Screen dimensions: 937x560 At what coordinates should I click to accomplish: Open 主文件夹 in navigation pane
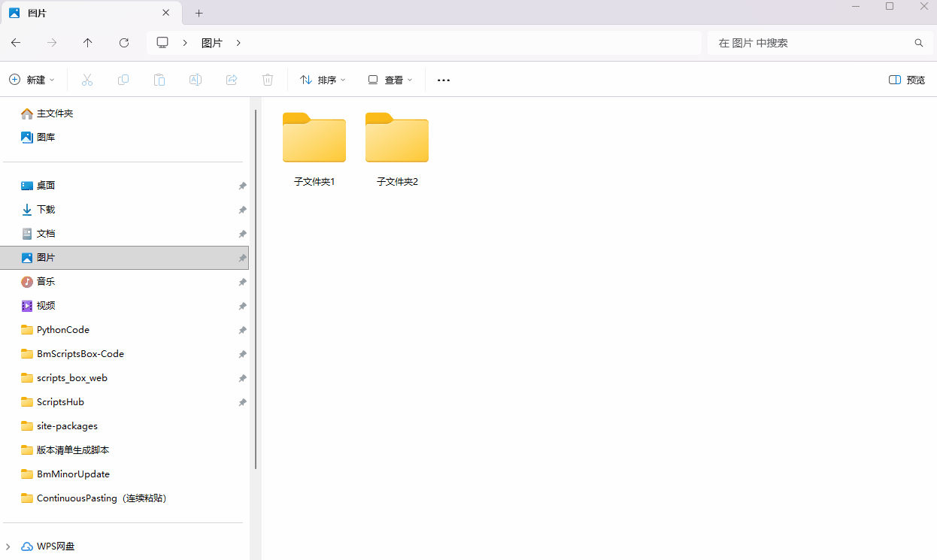(55, 114)
